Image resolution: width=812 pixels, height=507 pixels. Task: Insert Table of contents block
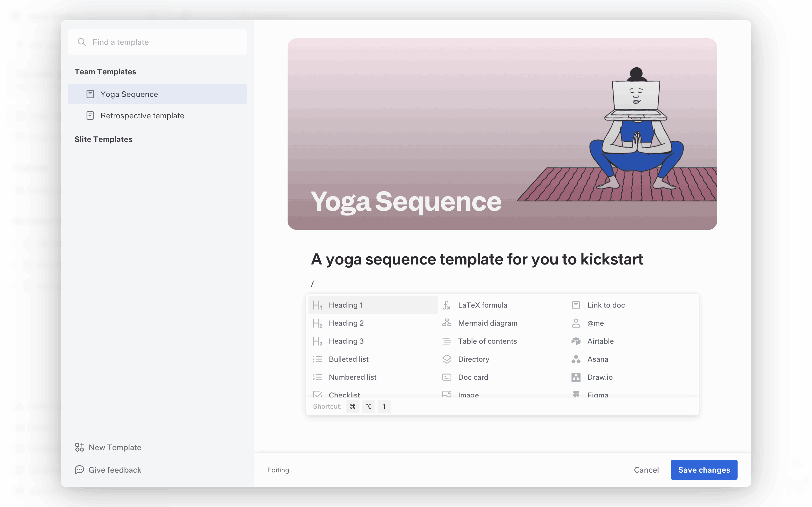click(x=487, y=341)
